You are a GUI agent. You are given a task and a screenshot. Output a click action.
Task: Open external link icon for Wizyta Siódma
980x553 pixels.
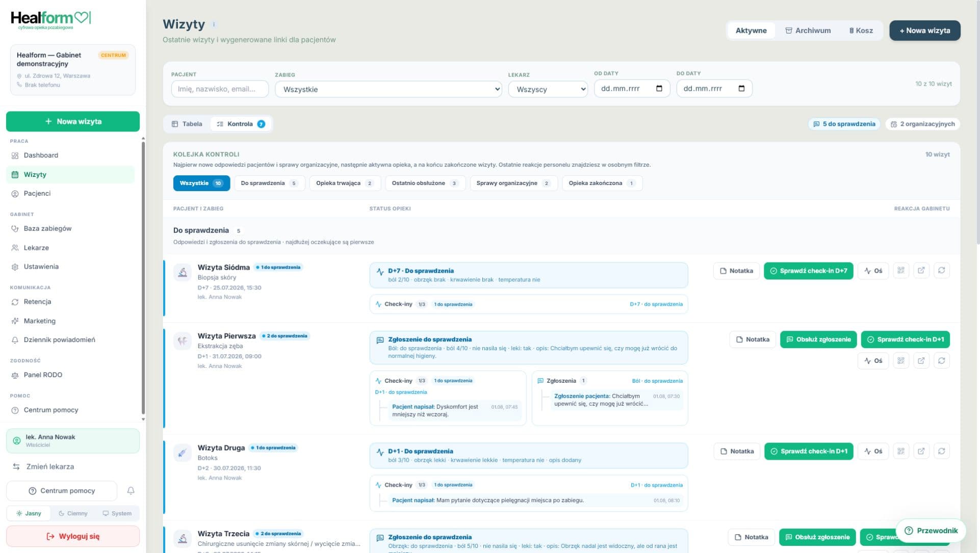(x=921, y=271)
